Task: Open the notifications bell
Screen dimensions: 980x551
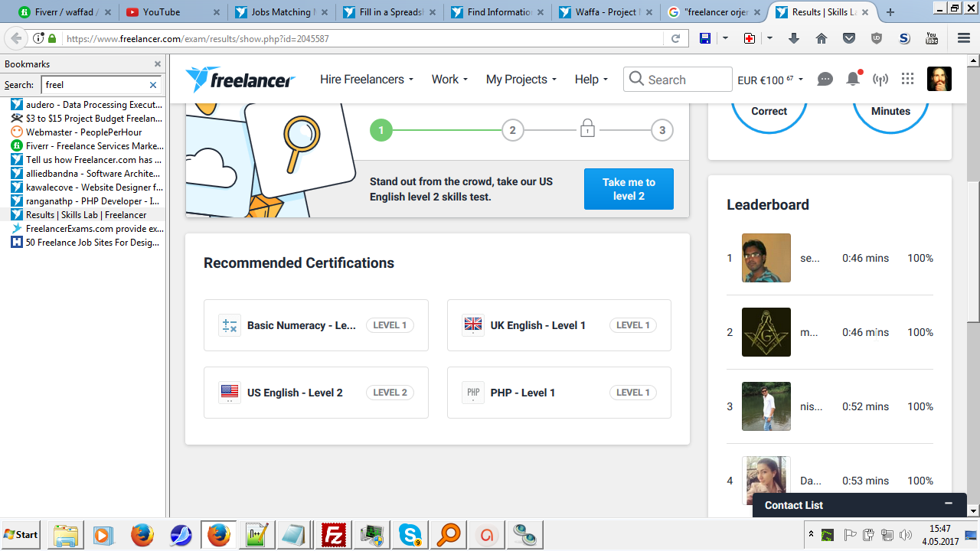Action: [x=853, y=79]
